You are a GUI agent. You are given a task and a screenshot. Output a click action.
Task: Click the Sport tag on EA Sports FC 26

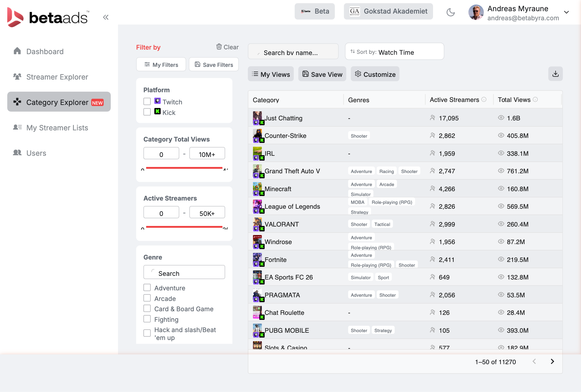click(x=383, y=277)
